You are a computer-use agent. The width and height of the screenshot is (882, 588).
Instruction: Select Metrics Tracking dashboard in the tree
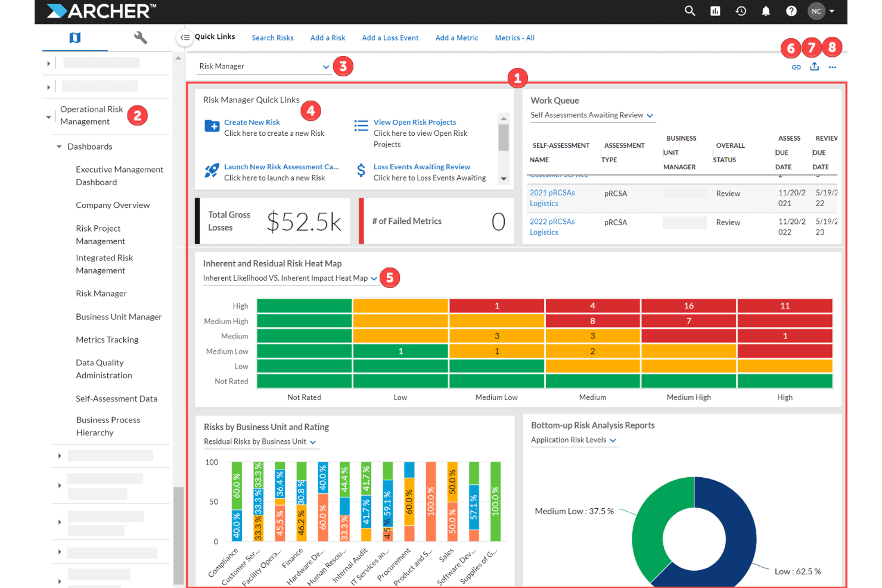coord(107,340)
